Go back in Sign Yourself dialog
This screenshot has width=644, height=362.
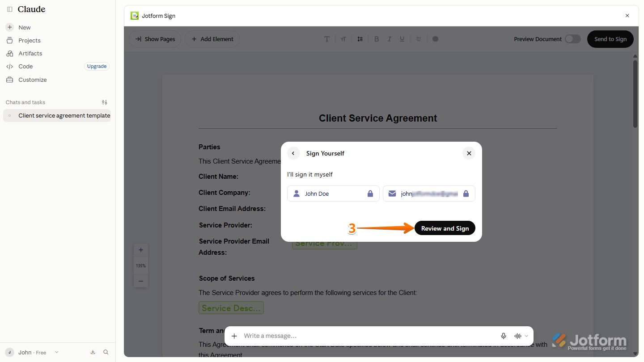pos(293,153)
